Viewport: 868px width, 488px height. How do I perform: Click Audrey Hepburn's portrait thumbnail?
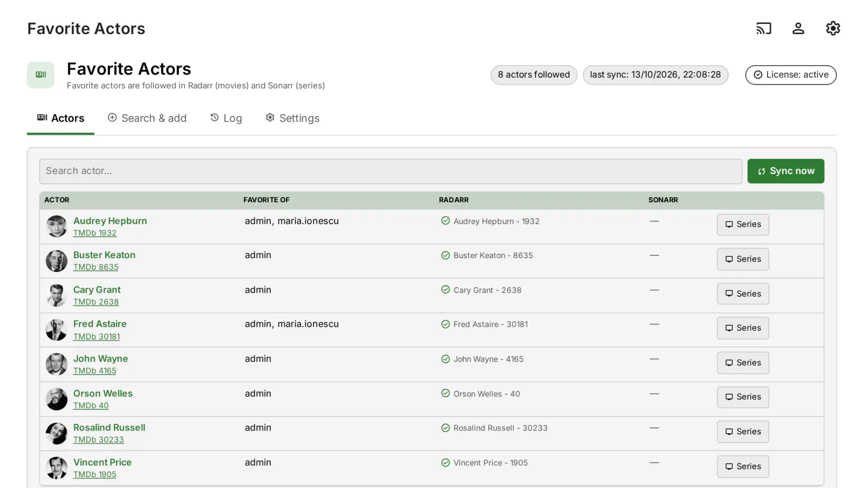[x=56, y=226]
